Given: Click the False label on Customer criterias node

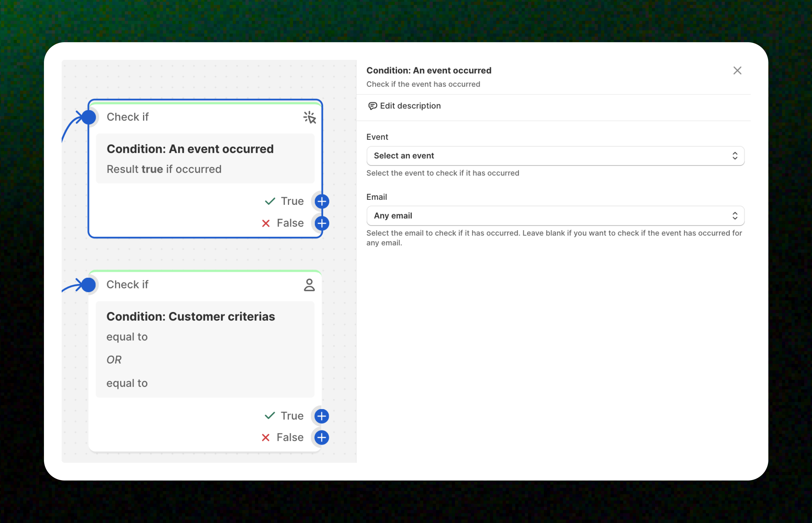Looking at the screenshot, I should [x=290, y=437].
